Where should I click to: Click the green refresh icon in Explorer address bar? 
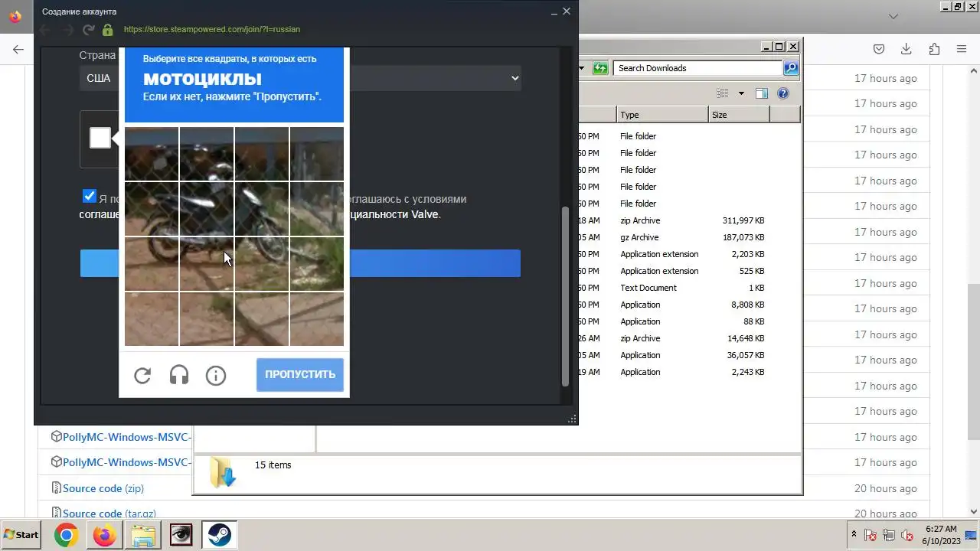(600, 68)
